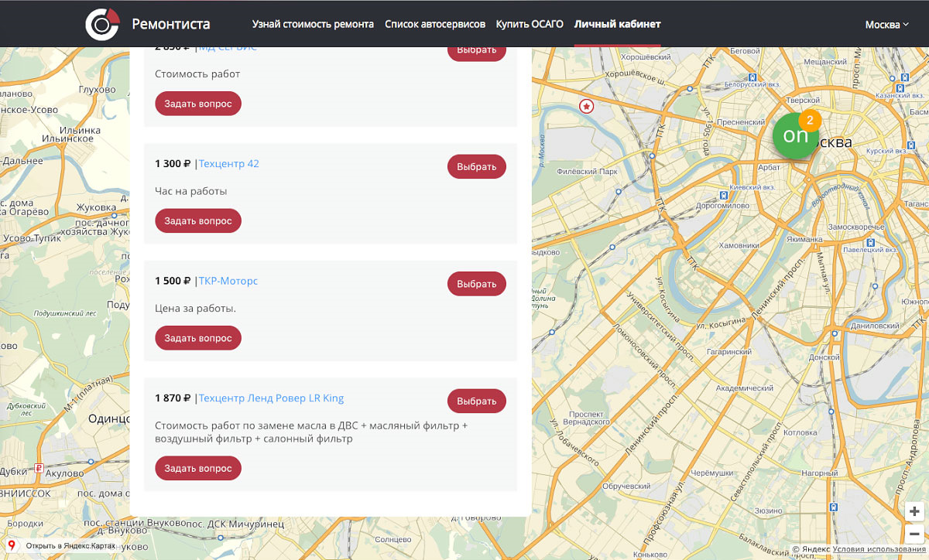Open the green cluster marker with badge 2
Screen dimensions: 929x560
coord(796,135)
